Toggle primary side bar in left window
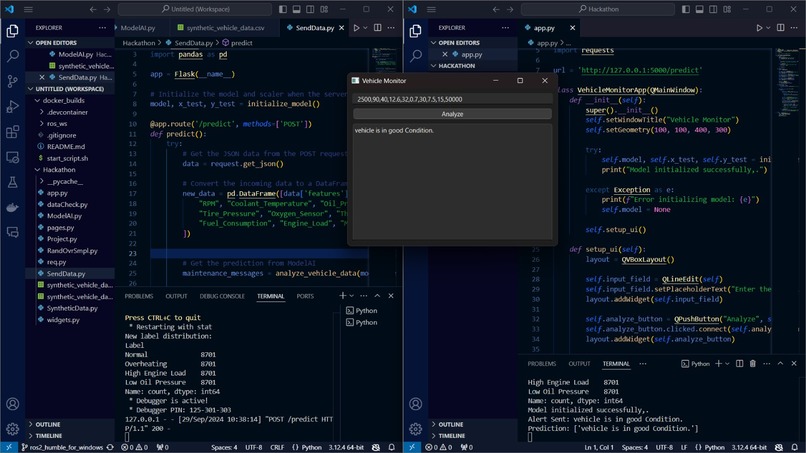This screenshot has width=806, height=453. click(283, 9)
